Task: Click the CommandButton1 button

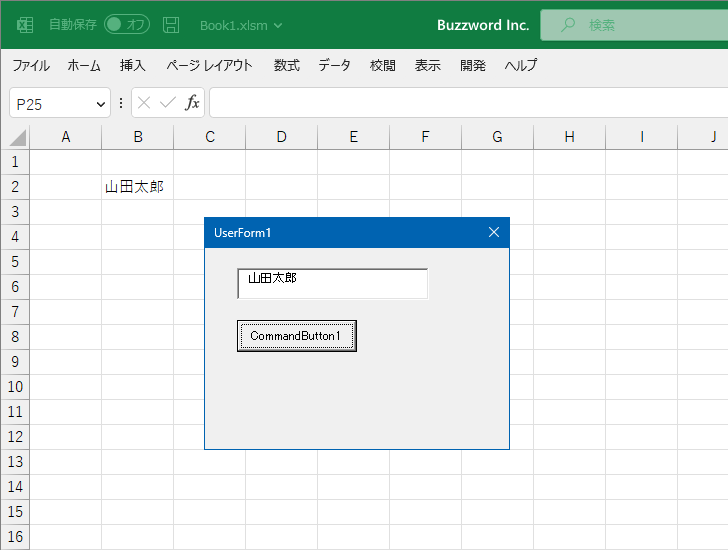Action: [x=297, y=336]
